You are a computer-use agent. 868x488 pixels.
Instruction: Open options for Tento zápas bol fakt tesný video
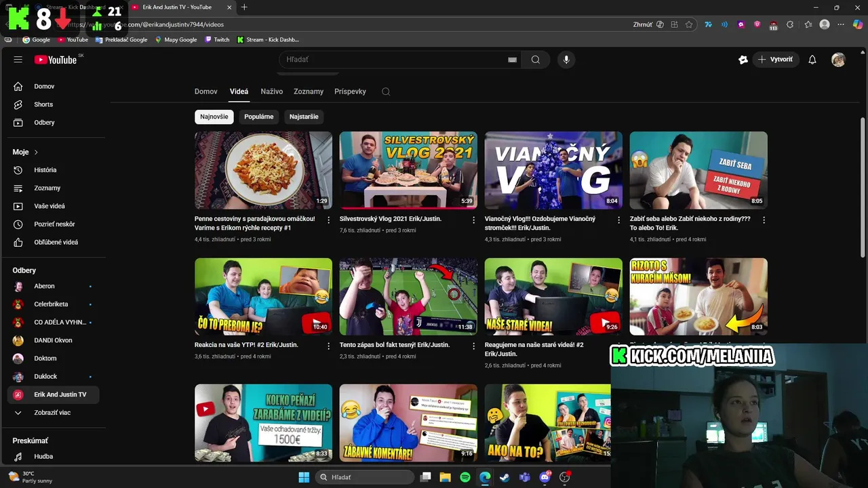coord(474,346)
